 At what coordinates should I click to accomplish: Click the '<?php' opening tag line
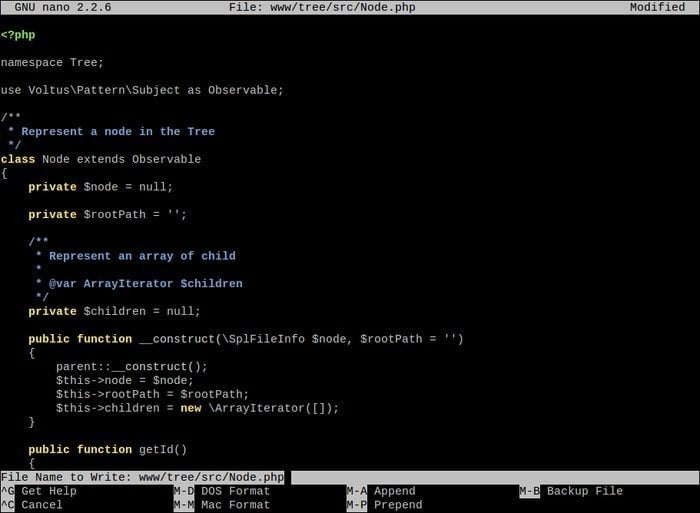[18, 35]
